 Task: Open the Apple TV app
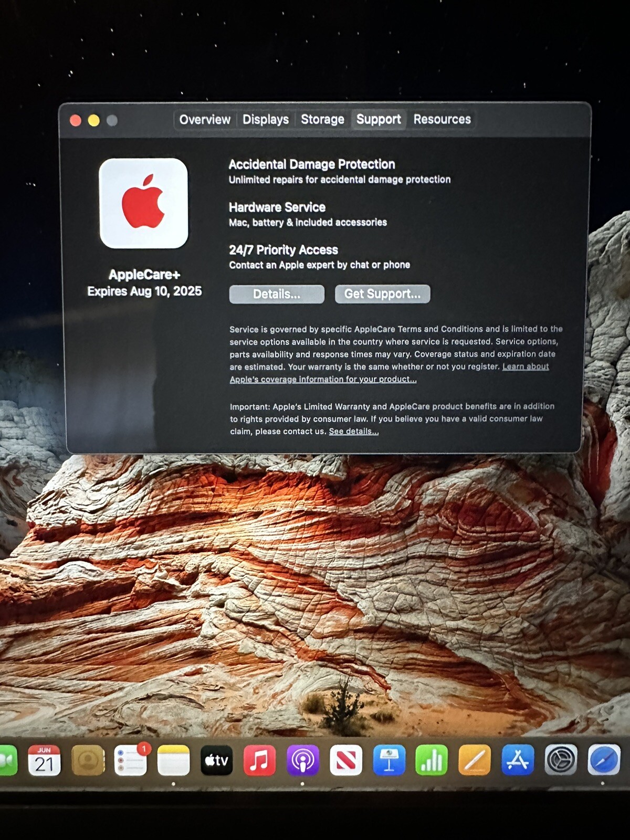[x=216, y=760]
